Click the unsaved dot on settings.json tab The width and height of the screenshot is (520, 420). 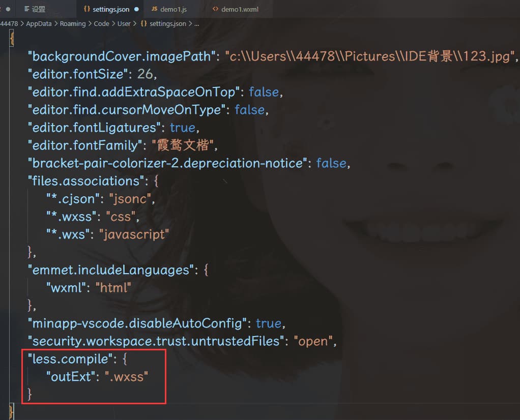(x=136, y=9)
